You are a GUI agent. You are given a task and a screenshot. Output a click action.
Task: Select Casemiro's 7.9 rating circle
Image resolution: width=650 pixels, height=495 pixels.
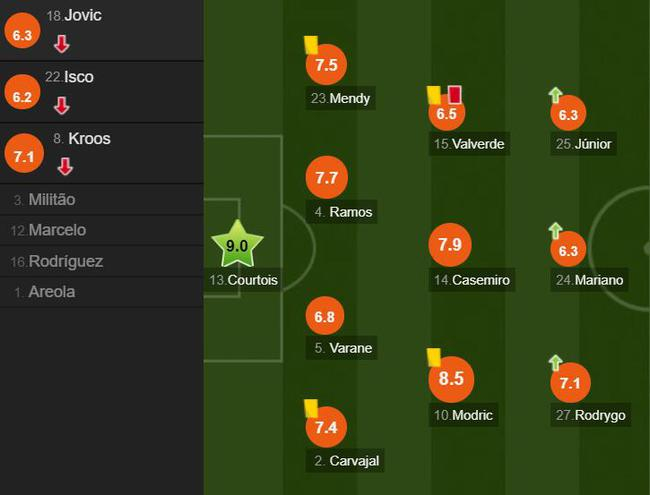click(x=449, y=245)
